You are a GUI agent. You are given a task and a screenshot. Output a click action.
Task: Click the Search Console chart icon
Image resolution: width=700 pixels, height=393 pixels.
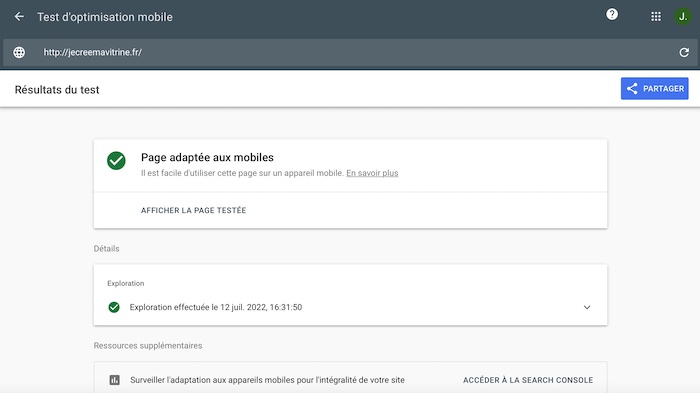pyautogui.click(x=115, y=380)
